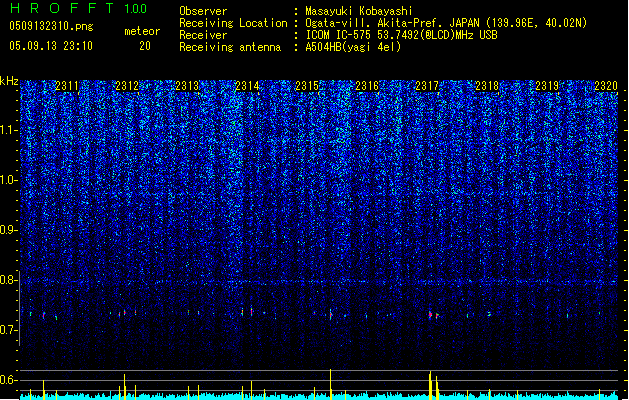629x400 pixels.
Task: Click the 2317 time marker
Action: tap(427, 86)
